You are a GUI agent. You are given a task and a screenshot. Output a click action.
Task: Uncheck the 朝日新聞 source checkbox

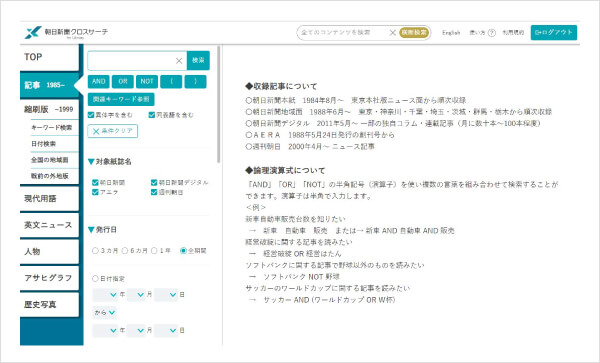click(95, 182)
